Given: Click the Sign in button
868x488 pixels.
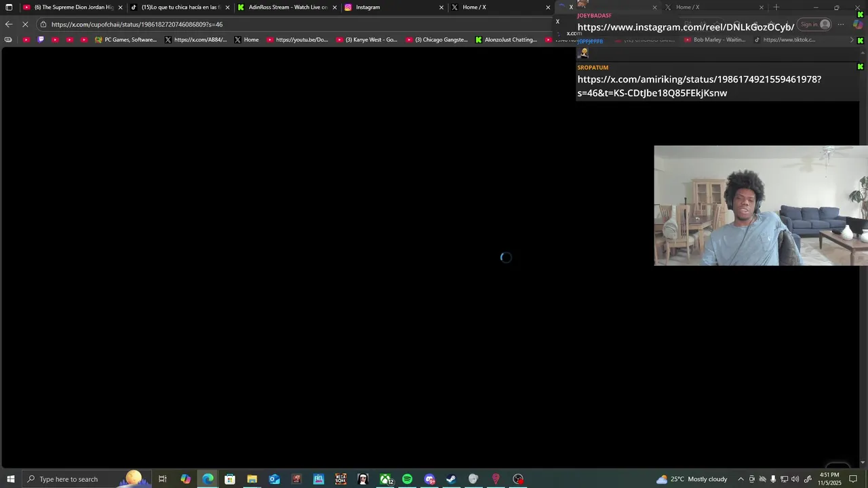Looking at the screenshot, I should click(x=814, y=24).
